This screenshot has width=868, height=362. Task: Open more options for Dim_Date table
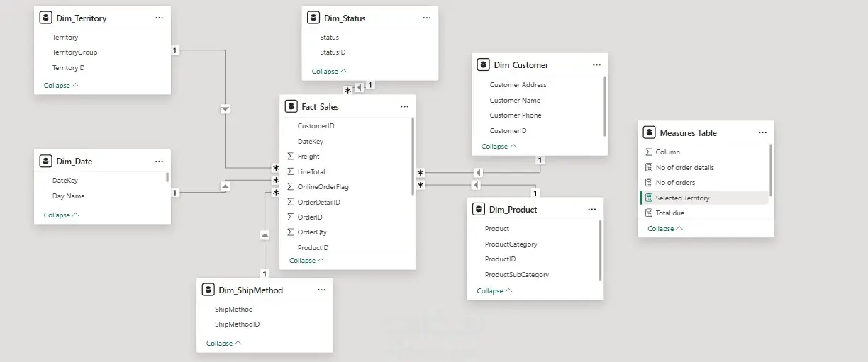[x=159, y=162]
